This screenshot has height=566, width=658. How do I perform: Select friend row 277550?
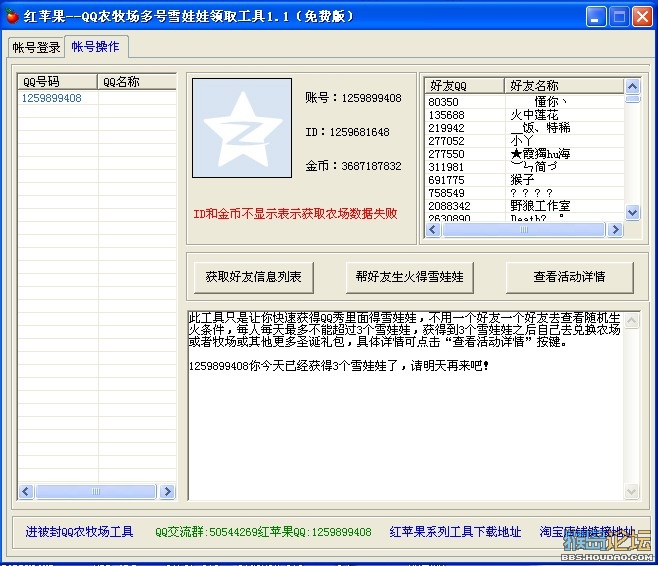point(525,154)
